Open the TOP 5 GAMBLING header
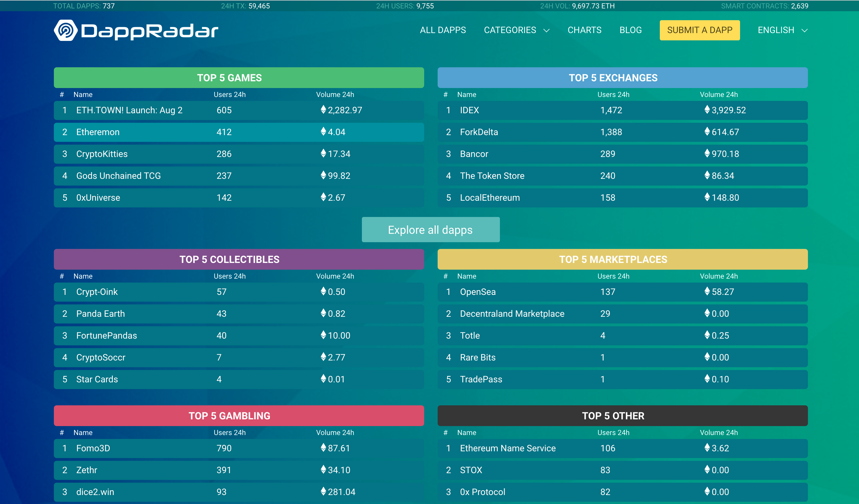This screenshot has height=504, width=859. tap(239, 415)
